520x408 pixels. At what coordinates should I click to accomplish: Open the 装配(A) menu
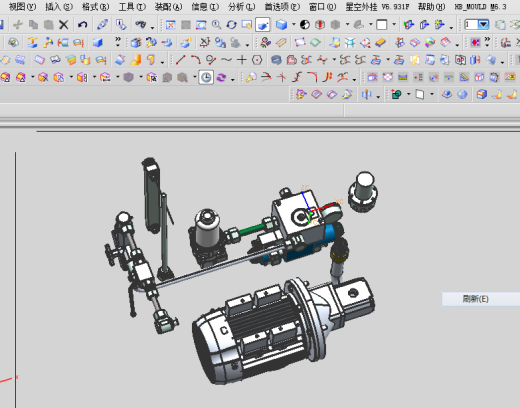click(x=168, y=6)
